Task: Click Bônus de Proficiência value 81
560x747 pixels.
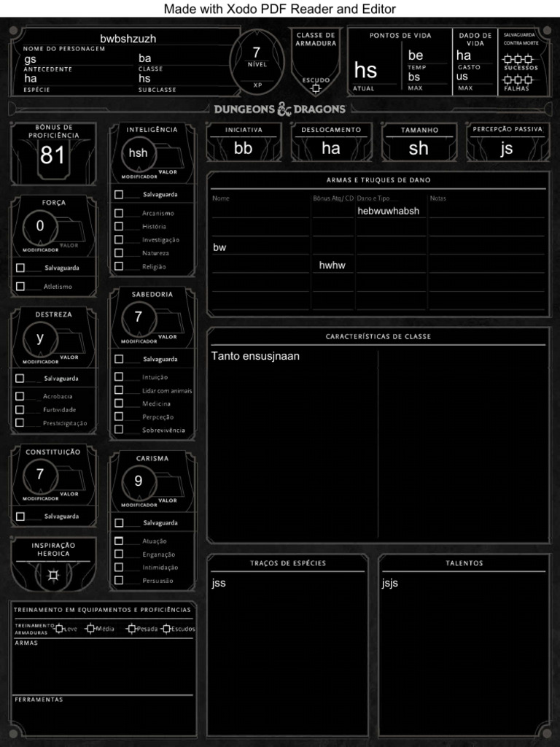Action: tap(52, 155)
